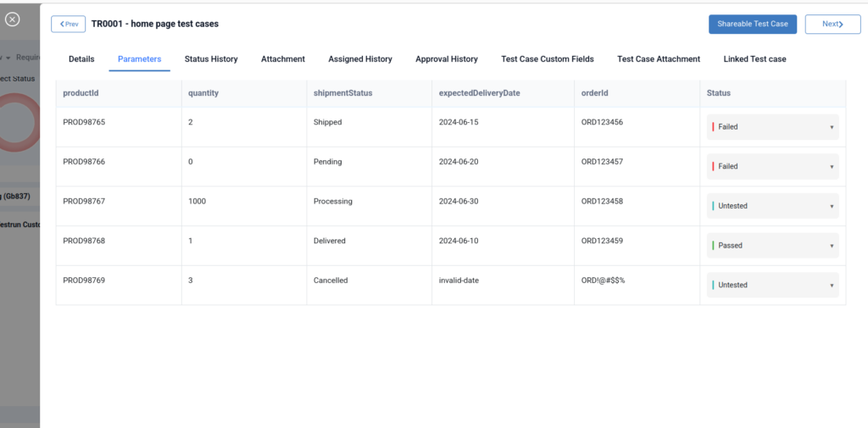View the Assigned History tab
868x428 pixels.
click(360, 59)
